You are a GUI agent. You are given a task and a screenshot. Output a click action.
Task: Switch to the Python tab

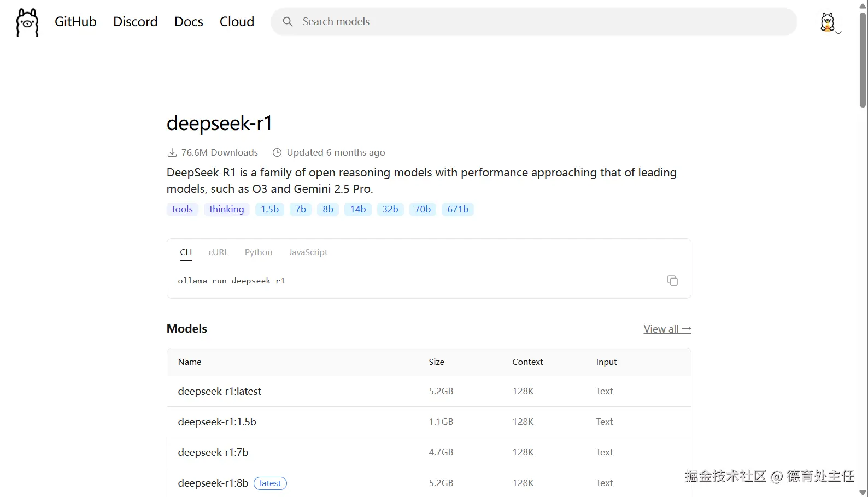coord(259,252)
